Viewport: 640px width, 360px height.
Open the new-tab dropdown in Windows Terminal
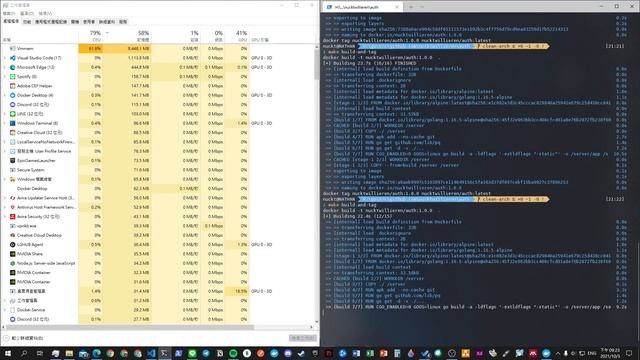(422, 7)
